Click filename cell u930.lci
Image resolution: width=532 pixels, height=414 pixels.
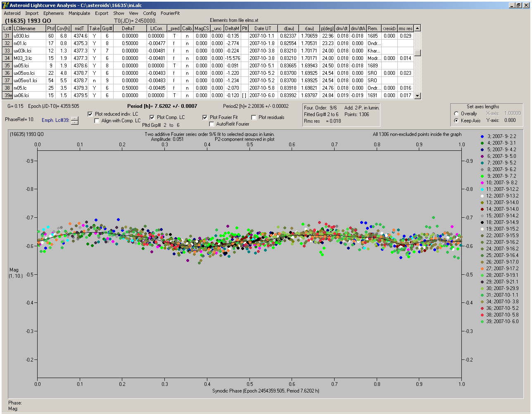[x=29, y=36]
